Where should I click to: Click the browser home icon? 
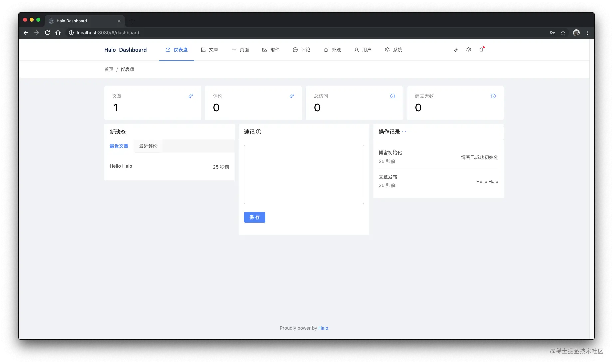[x=58, y=33]
